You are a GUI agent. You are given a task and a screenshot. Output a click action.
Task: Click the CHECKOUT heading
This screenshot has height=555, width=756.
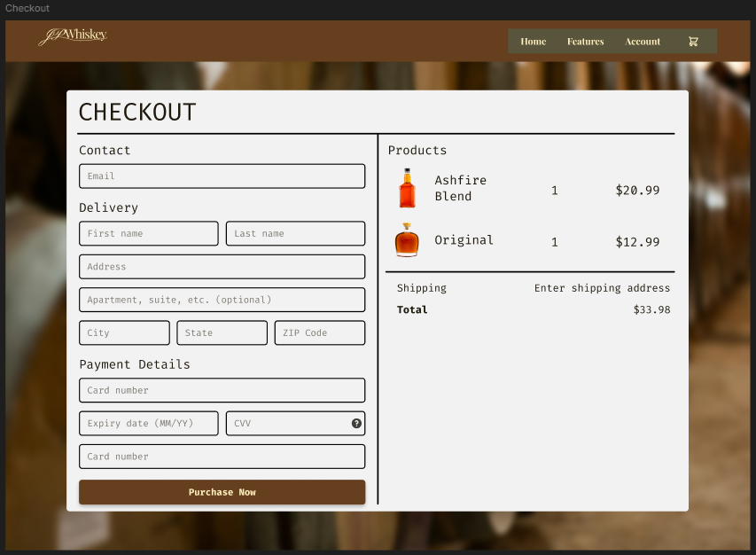tap(137, 113)
